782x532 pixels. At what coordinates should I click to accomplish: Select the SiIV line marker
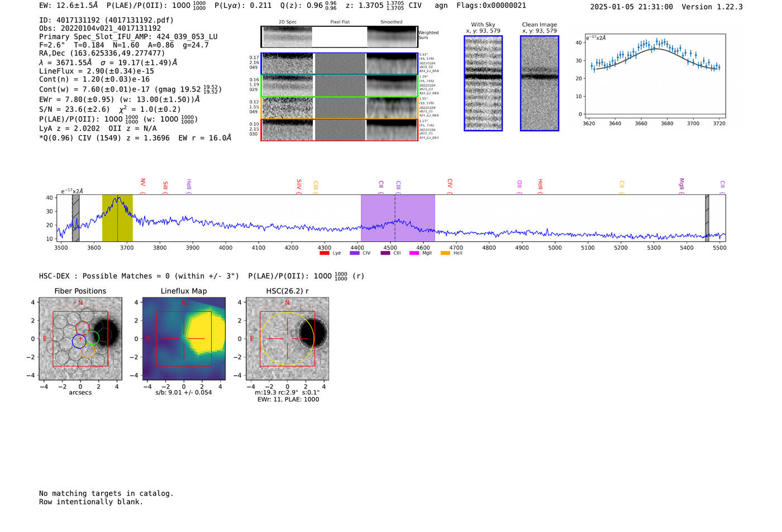click(x=299, y=186)
